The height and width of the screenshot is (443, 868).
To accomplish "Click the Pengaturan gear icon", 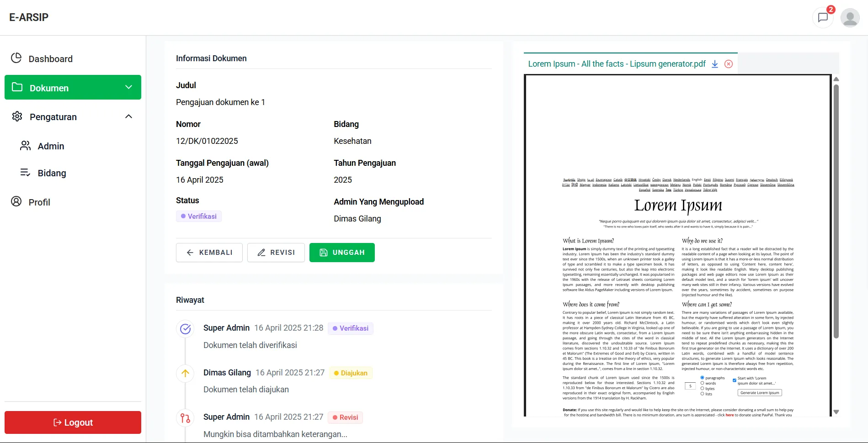I will tap(17, 116).
